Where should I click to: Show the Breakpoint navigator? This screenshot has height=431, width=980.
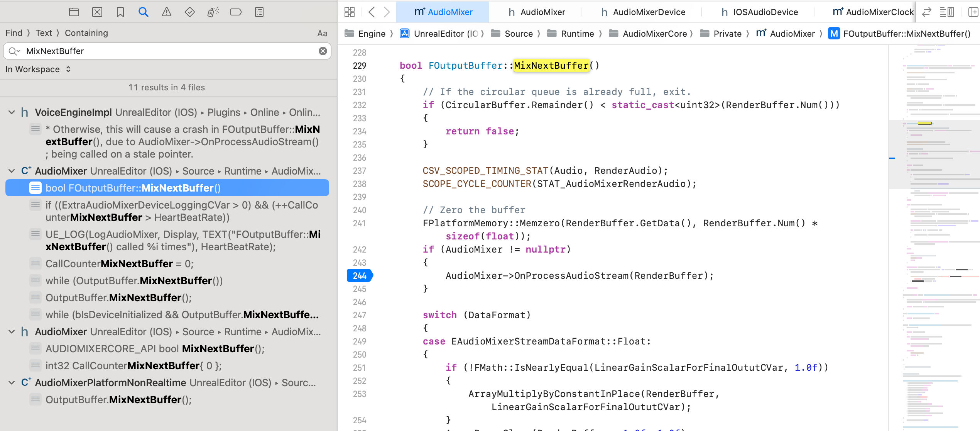(x=236, y=12)
